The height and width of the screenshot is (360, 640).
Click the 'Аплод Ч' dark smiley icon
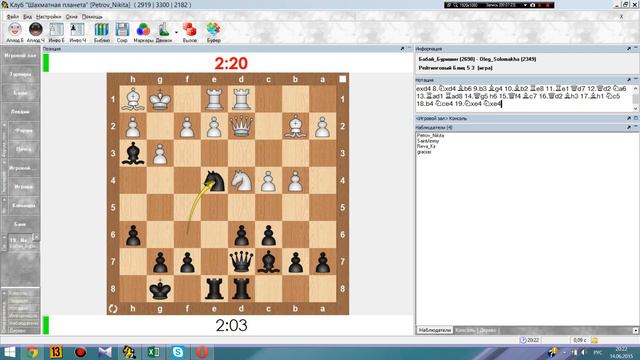tap(36, 30)
